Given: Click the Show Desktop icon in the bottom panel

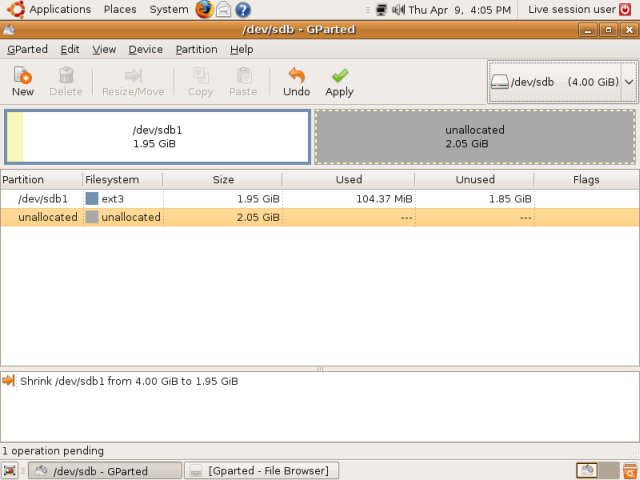Looking at the screenshot, I should (10, 470).
